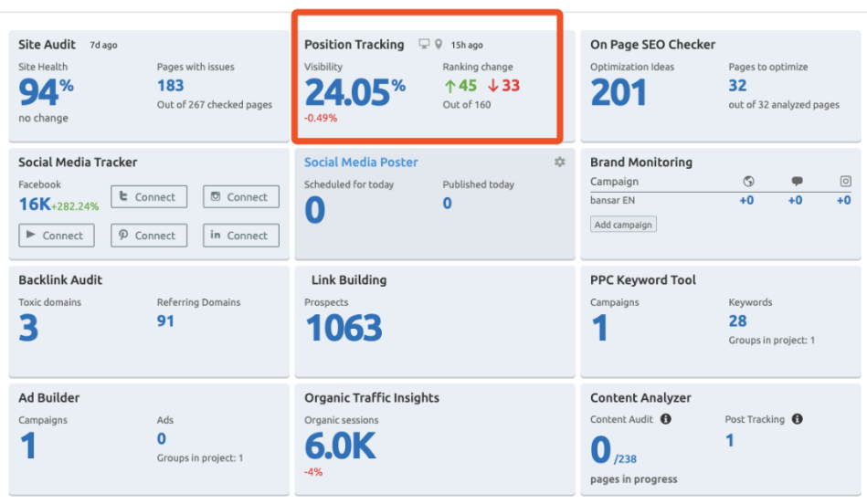Open the 183 pages with issues link
This screenshot has height=504, width=867.
170,86
